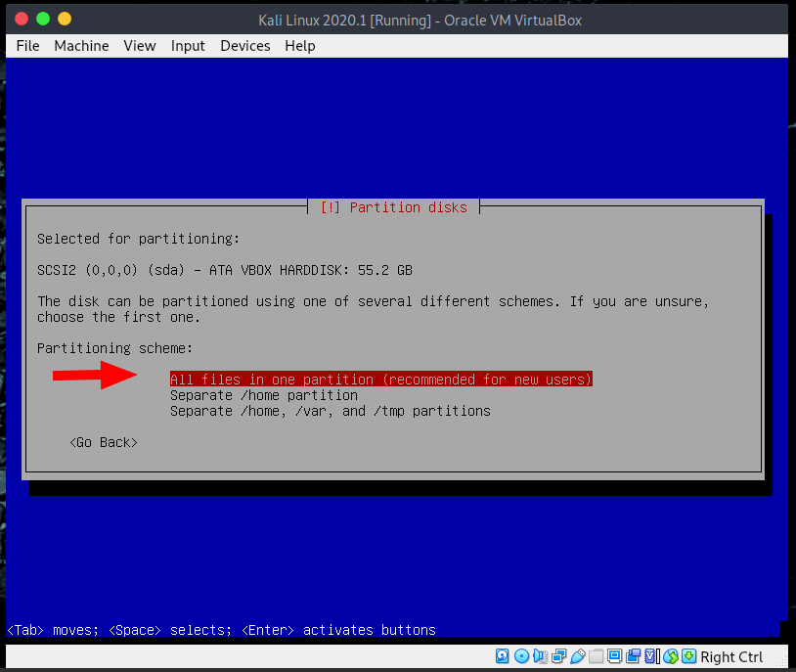Click the network adapter status icon
This screenshot has height=672, width=796.
tap(559, 656)
